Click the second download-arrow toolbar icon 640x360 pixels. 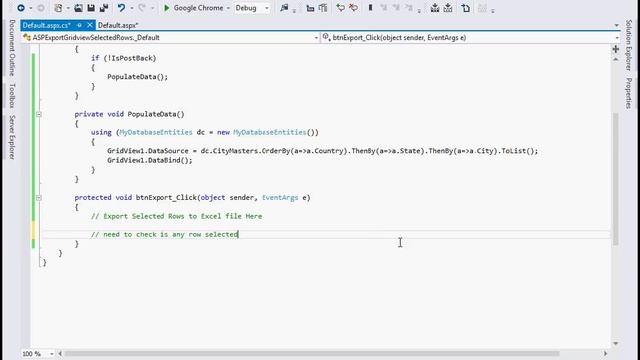pos(448,8)
